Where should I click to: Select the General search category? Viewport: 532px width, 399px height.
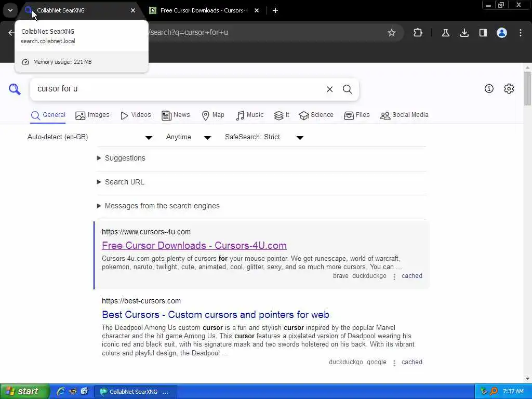coord(48,115)
